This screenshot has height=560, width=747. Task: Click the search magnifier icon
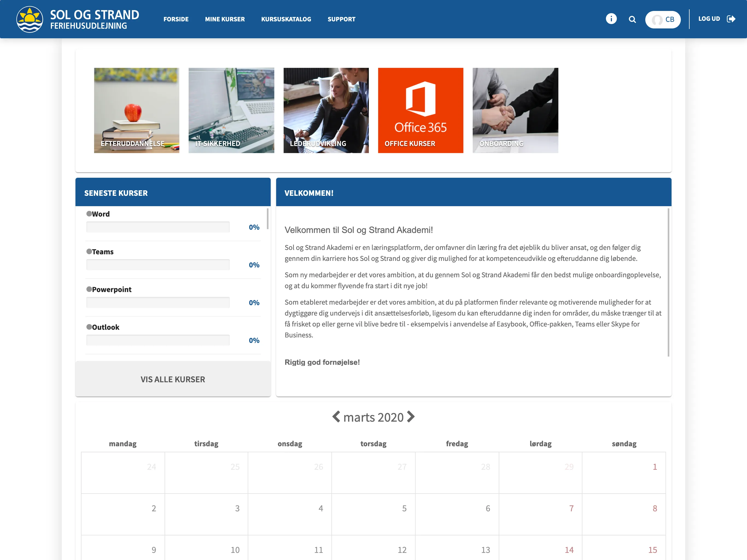tap(632, 20)
